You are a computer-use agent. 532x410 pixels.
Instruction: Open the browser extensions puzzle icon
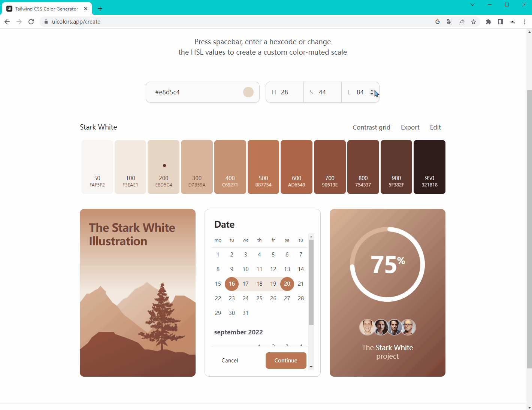pos(488,22)
